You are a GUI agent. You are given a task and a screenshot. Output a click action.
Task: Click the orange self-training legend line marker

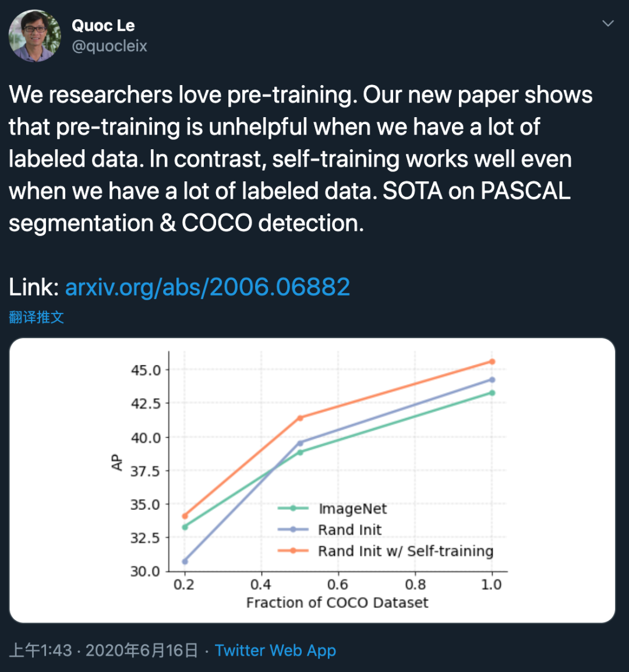click(x=293, y=551)
